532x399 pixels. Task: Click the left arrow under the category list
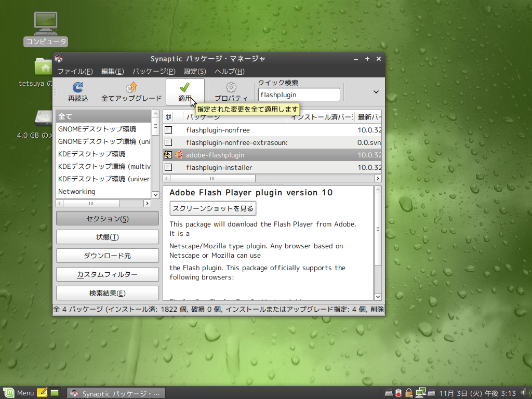click(60, 203)
